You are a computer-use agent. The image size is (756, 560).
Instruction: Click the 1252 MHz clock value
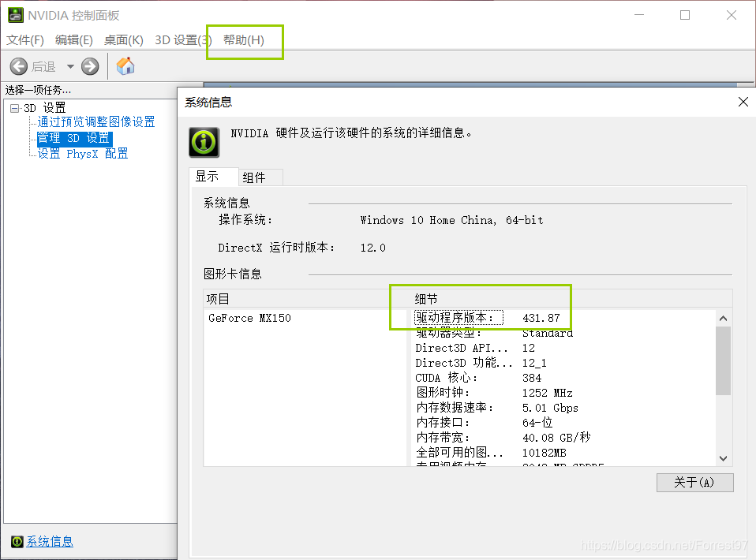[x=547, y=393]
